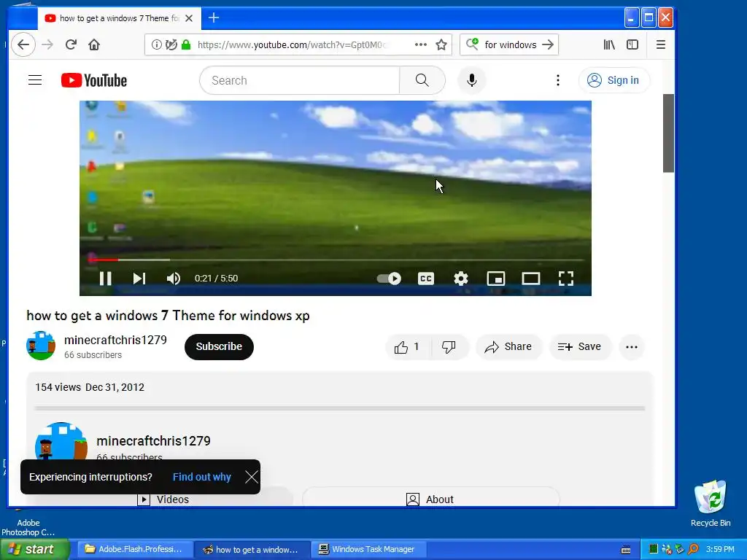Seek on the red video progress bar
The height and width of the screenshot is (560, 747).
click(336, 260)
